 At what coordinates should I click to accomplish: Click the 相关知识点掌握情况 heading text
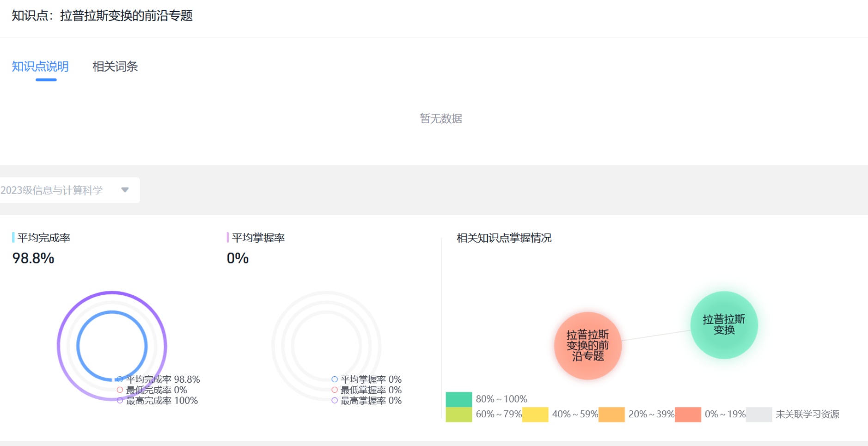click(504, 238)
